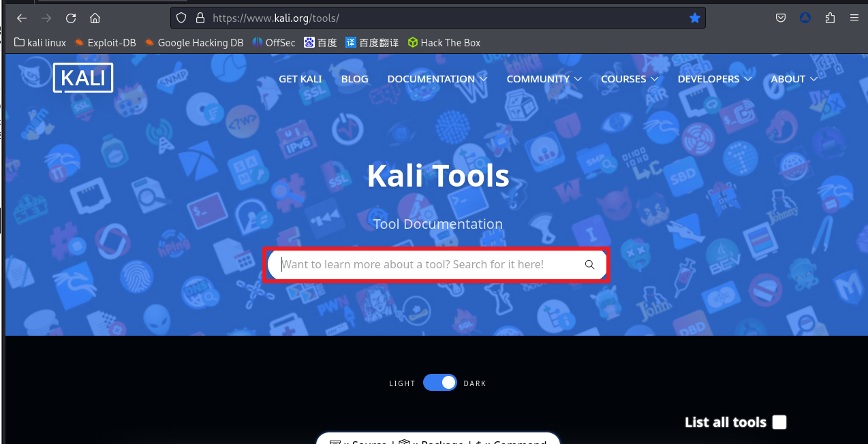Open the browser home page icon
Image resolution: width=868 pixels, height=444 pixels.
pyautogui.click(x=95, y=18)
